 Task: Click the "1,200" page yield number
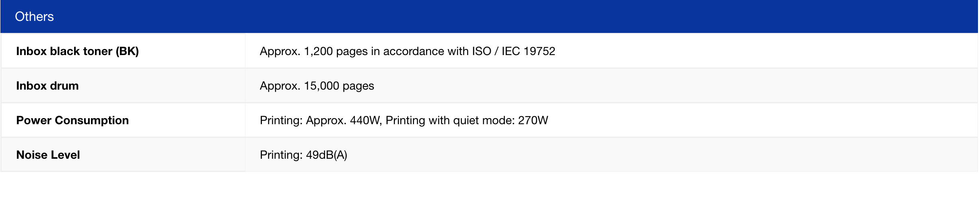click(x=318, y=51)
